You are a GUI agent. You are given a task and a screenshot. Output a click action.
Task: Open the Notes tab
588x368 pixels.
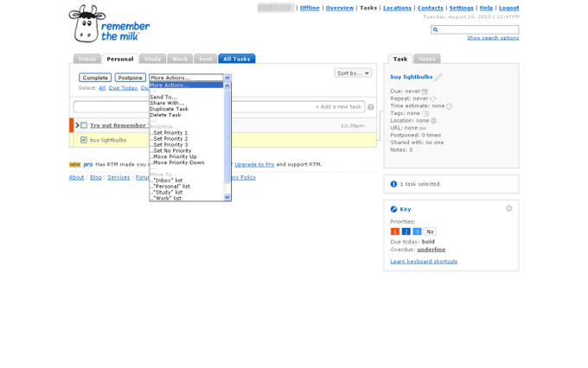(427, 60)
